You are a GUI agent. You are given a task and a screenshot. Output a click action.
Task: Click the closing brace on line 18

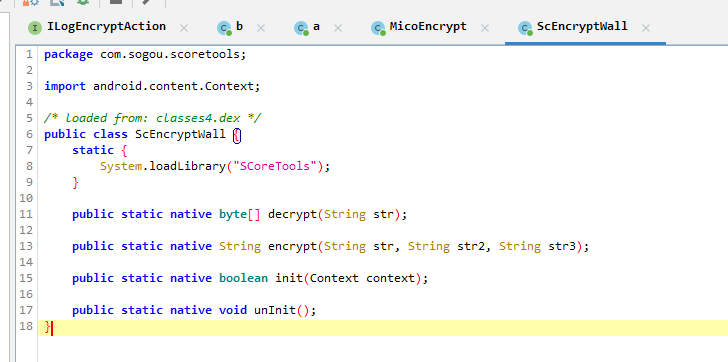47,327
